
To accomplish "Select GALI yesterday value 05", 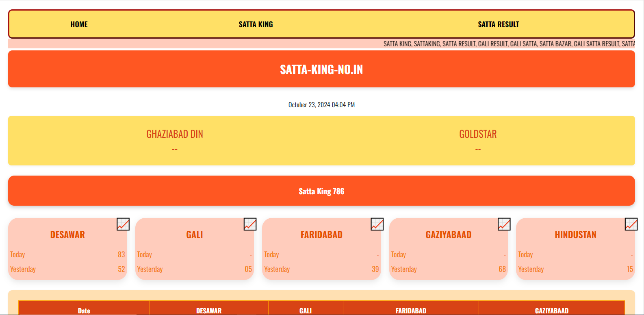I will 248,269.
